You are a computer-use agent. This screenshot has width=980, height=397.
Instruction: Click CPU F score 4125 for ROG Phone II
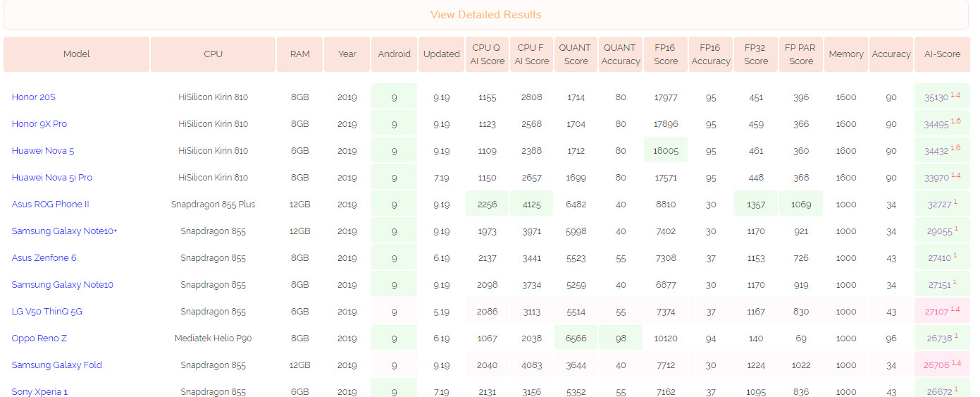(x=532, y=204)
